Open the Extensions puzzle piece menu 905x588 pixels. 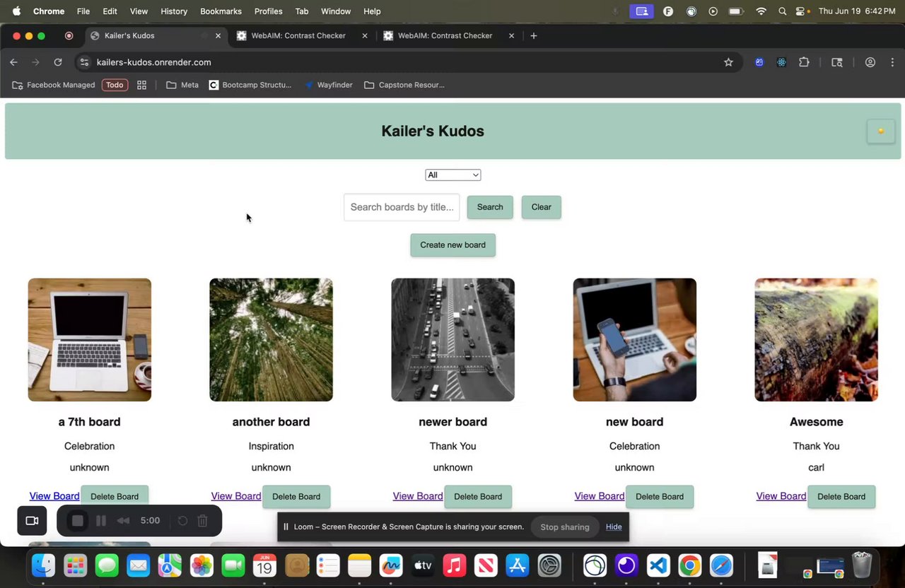[804, 62]
